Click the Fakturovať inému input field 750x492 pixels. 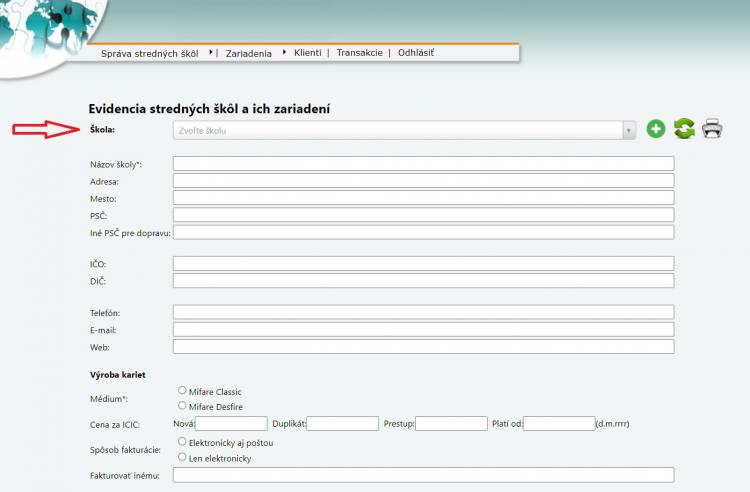click(x=423, y=475)
